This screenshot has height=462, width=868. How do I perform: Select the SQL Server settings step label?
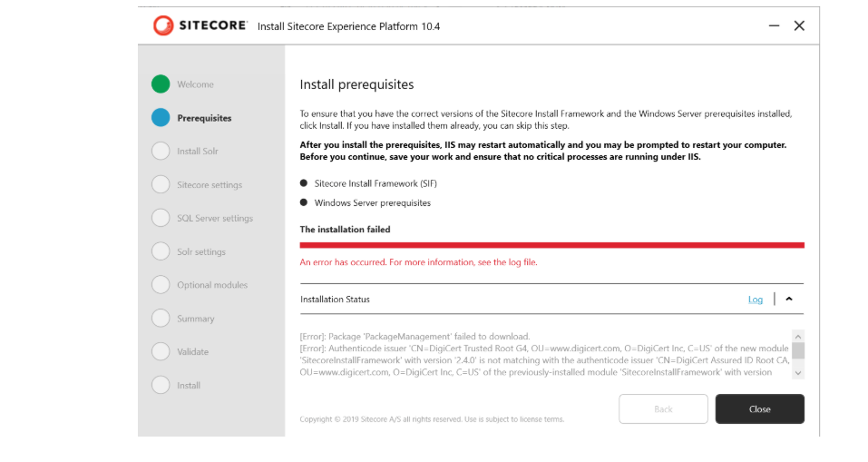tap(215, 218)
